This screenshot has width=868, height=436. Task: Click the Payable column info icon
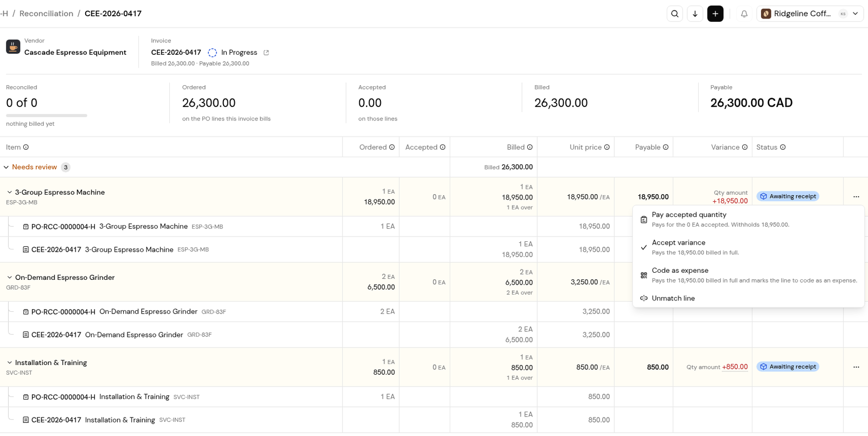click(666, 147)
